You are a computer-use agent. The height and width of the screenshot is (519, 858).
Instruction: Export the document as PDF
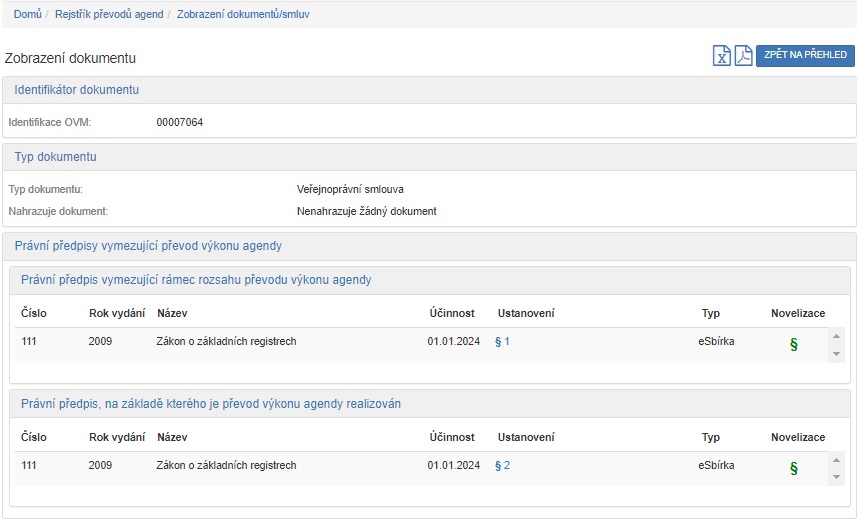[x=743, y=56]
